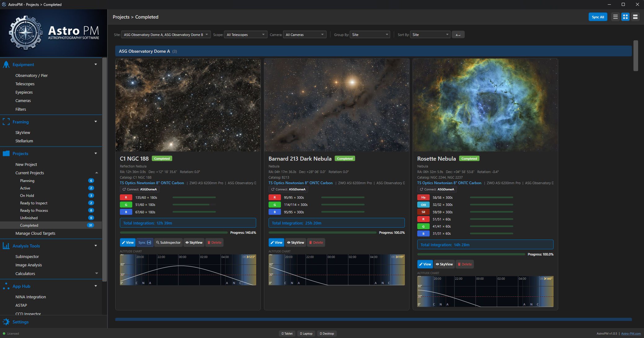The height and width of the screenshot is (338, 644).
Task: Open NINA Integration in App Hub
Action: click(31, 297)
